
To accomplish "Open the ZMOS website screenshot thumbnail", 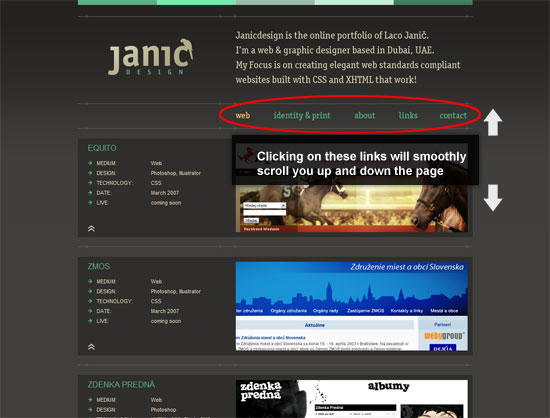I will pyautogui.click(x=351, y=306).
